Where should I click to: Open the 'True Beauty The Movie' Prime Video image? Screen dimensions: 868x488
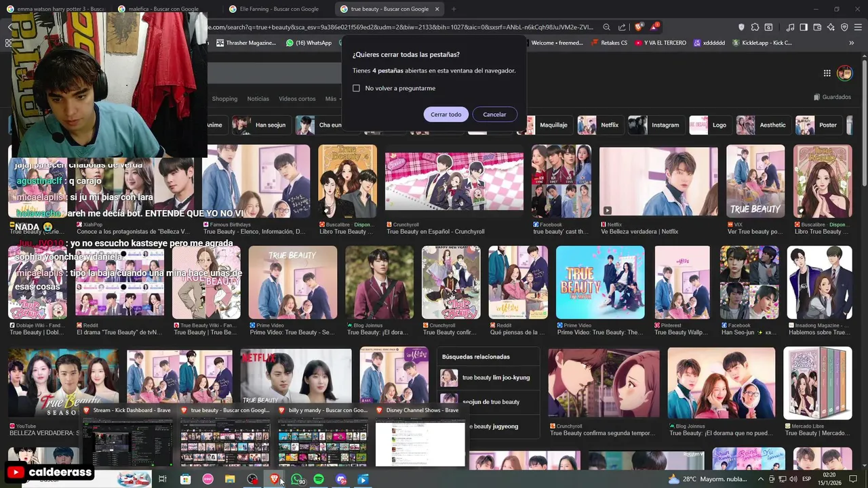[600, 282]
